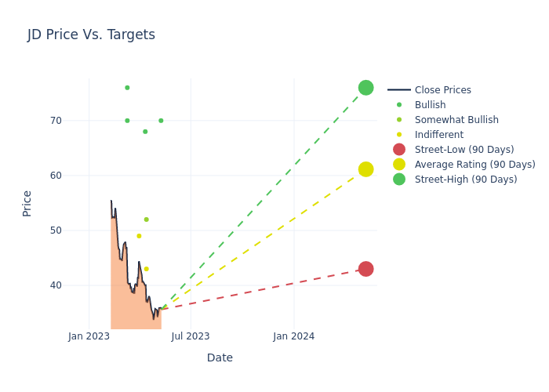Toggle Street-High (90 Days) legend entry
The height and width of the screenshot is (392, 549).
point(465,180)
